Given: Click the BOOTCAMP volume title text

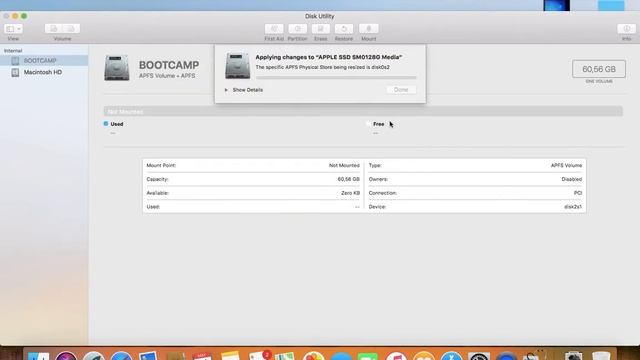Looking at the screenshot, I should coord(169,65).
